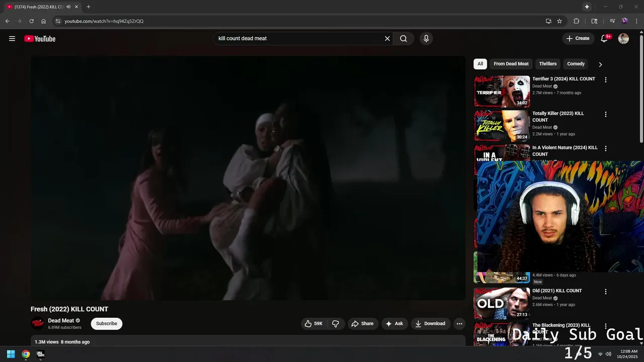View site information in the address bar

click(58, 21)
